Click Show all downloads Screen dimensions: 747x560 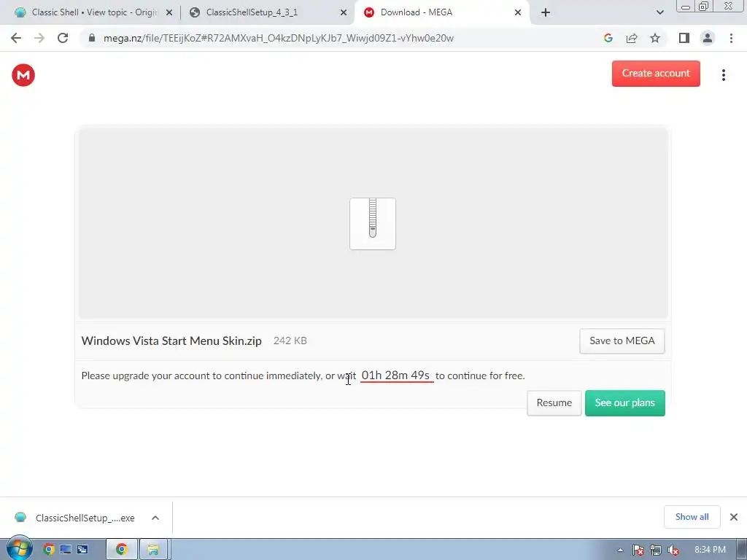(x=692, y=517)
